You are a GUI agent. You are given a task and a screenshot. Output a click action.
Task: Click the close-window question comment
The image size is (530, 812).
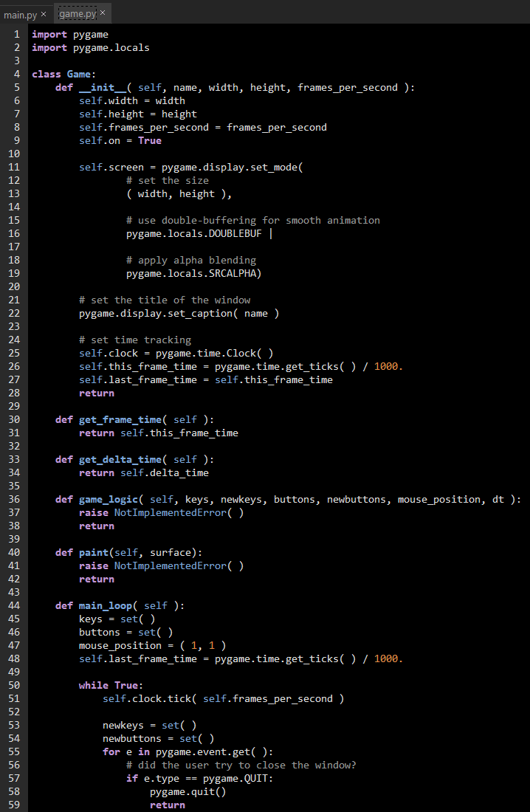point(241,765)
